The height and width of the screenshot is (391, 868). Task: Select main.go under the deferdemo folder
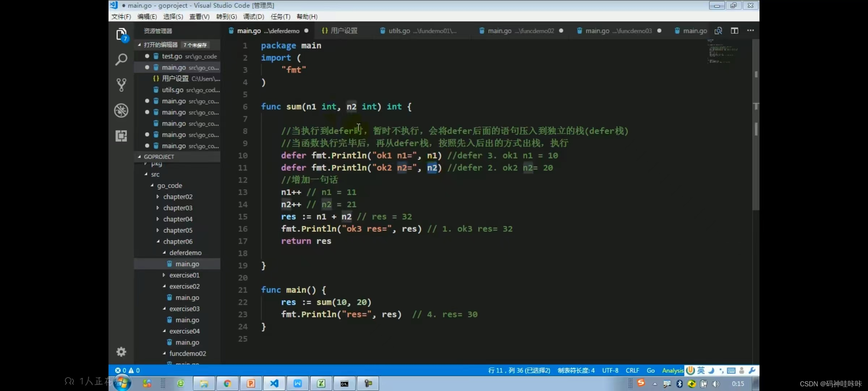[x=177, y=264]
